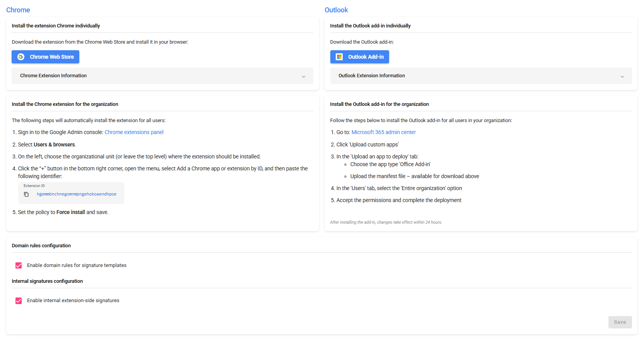Click 'Install the Outlook add-in for the organization' title

coord(379,104)
